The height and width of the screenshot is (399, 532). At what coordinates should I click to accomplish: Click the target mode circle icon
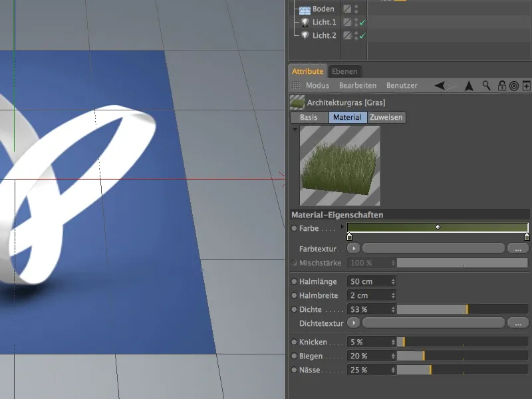[514, 86]
